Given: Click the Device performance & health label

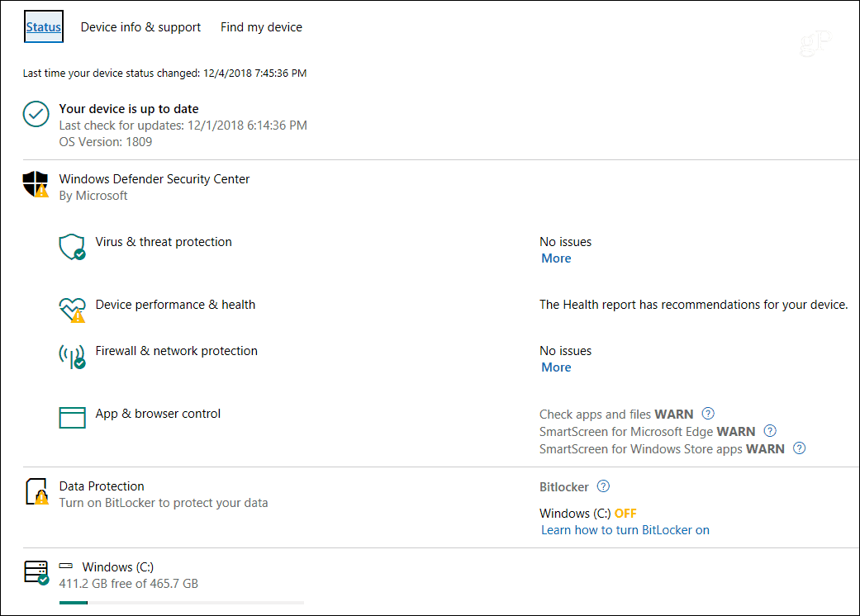Looking at the screenshot, I should (x=175, y=305).
